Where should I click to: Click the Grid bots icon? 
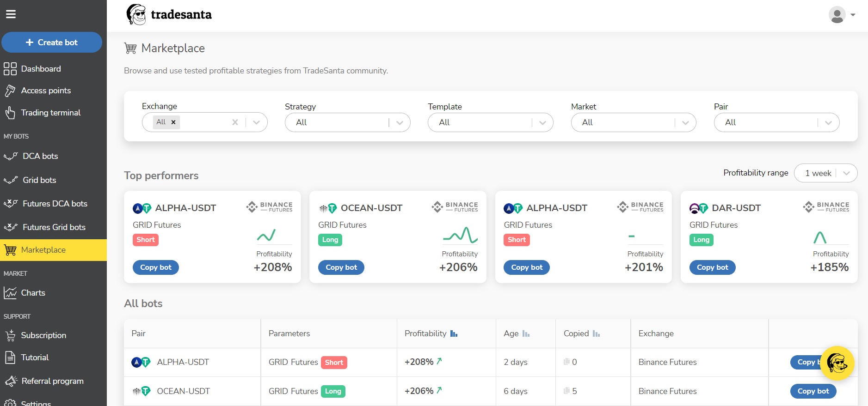(x=11, y=180)
